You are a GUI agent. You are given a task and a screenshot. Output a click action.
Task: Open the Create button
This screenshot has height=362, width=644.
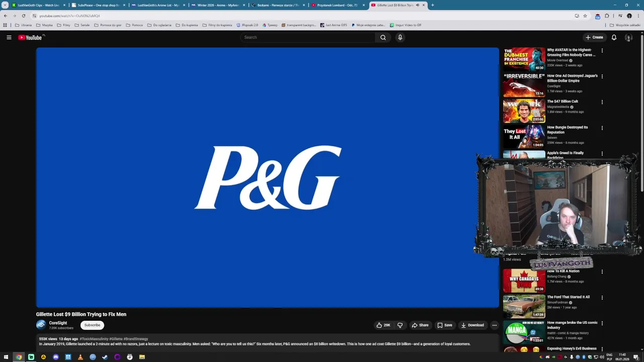pos(594,37)
